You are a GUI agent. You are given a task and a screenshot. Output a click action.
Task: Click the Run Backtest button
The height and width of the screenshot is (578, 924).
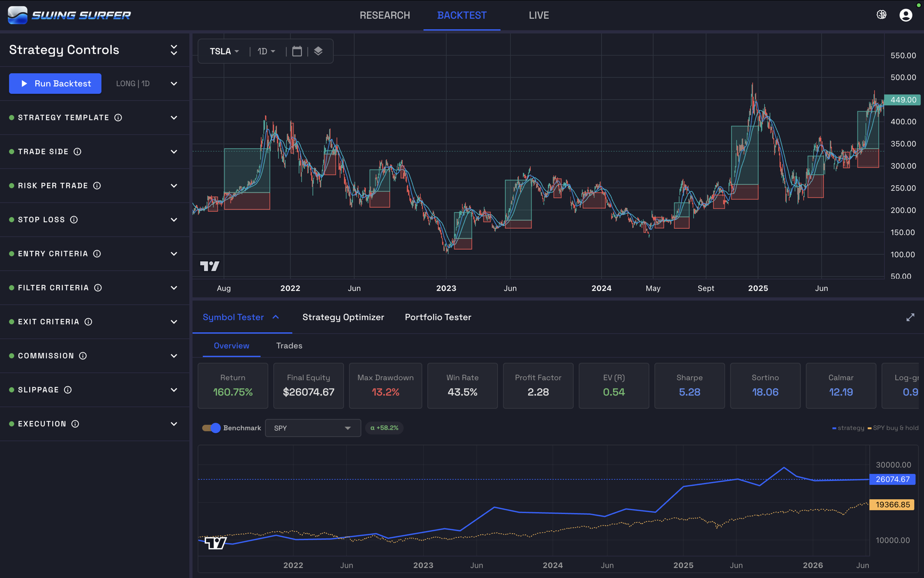[55, 84]
